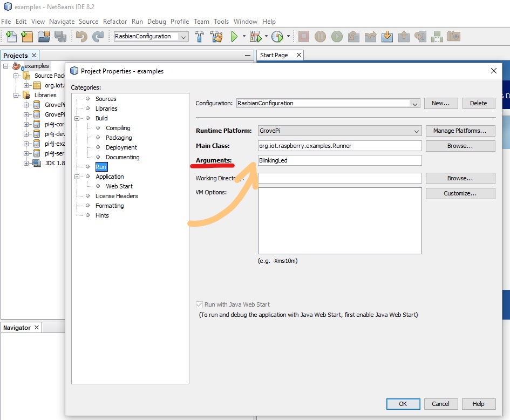Image resolution: width=510 pixels, height=420 pixels.
Task: Click the Save All toolbar icon
Action: coord(60,36)
